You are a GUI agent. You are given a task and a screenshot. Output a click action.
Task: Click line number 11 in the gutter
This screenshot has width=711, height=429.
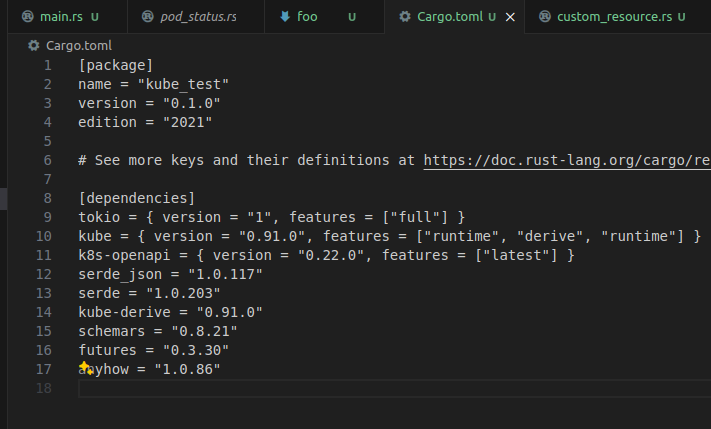44,255
